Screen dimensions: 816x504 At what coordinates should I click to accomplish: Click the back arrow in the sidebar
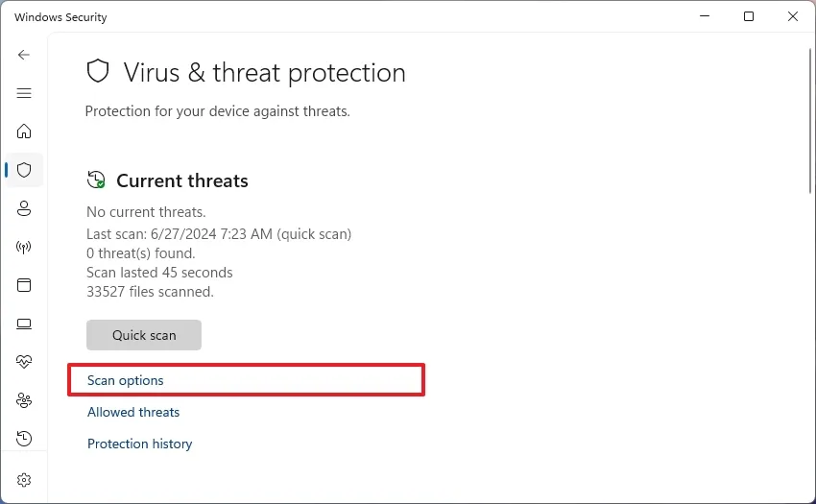[24, 55]
